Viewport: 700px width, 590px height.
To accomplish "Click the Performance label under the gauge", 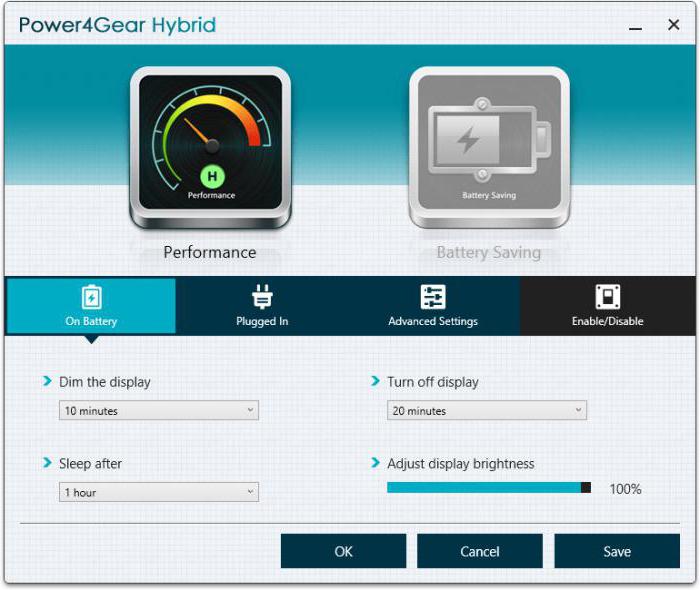I will coord(210,252).
